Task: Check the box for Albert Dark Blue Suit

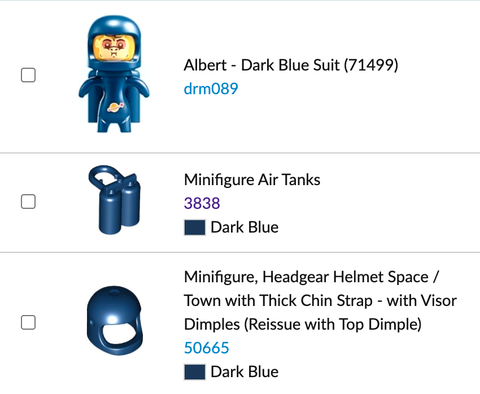Action: [x=28, y=75]
